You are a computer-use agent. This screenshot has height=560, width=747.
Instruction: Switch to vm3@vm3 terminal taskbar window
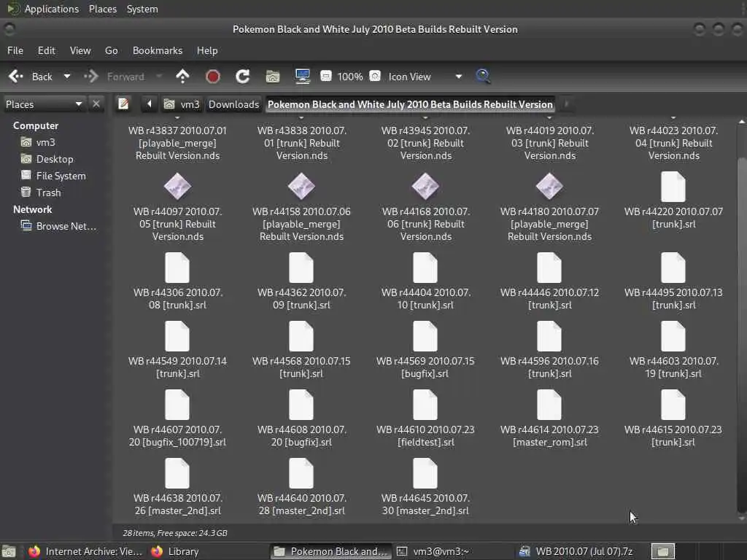point(433,551)
